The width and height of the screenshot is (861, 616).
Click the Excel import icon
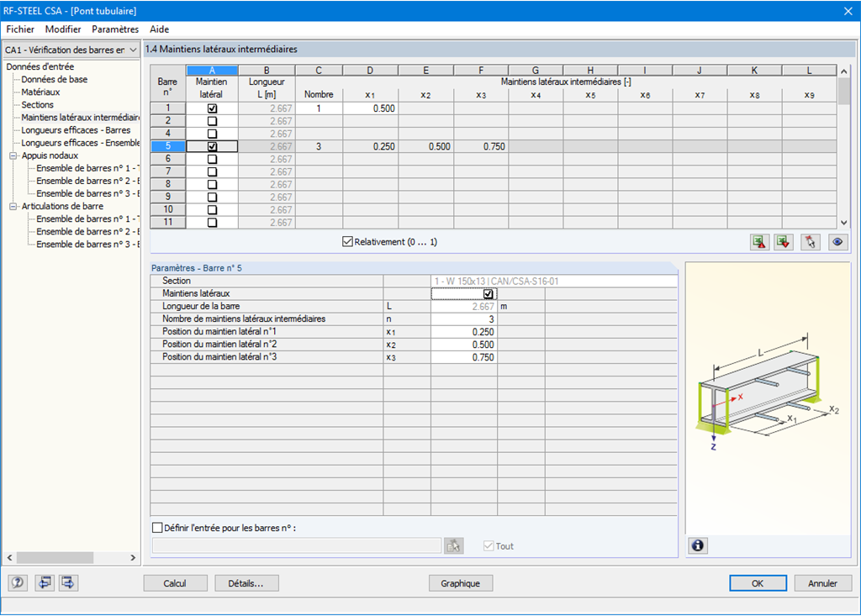784,242
